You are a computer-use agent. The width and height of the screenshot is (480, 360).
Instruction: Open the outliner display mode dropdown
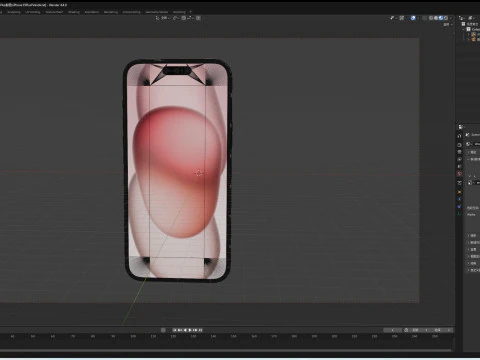click(472, 18)
